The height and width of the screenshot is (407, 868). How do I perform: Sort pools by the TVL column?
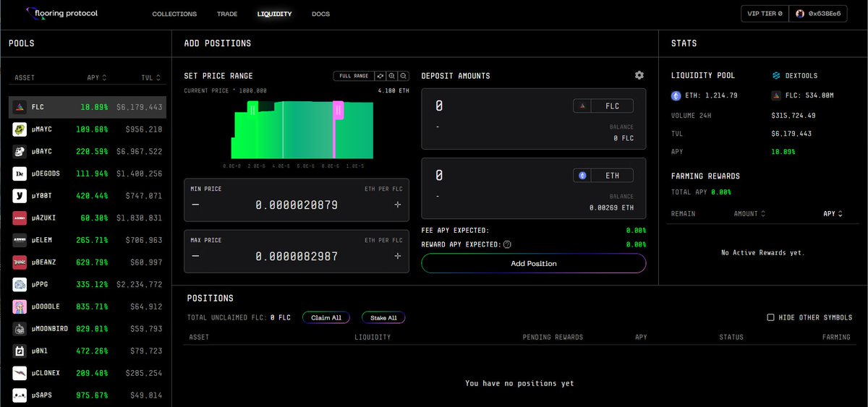point(153,77)
